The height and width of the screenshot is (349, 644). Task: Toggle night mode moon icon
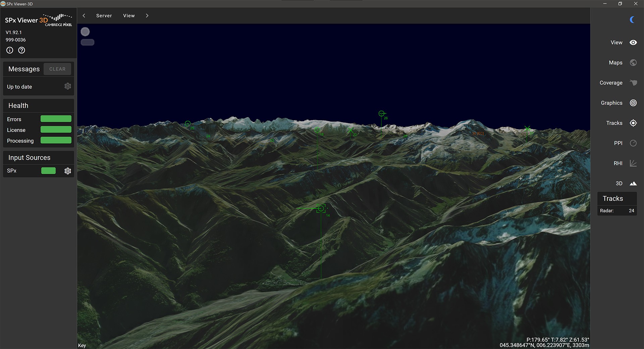tap(632, 20)
